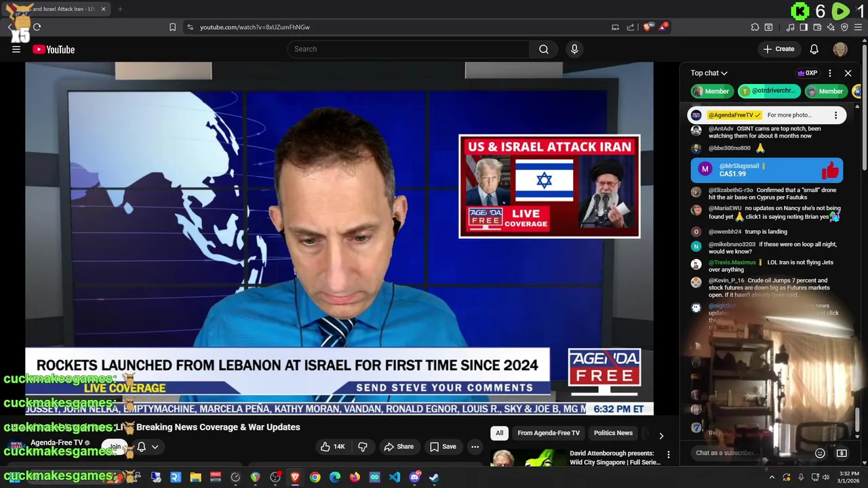
Task: Open Brave Rewards triangle icon
Action: [x=664, y=27]
